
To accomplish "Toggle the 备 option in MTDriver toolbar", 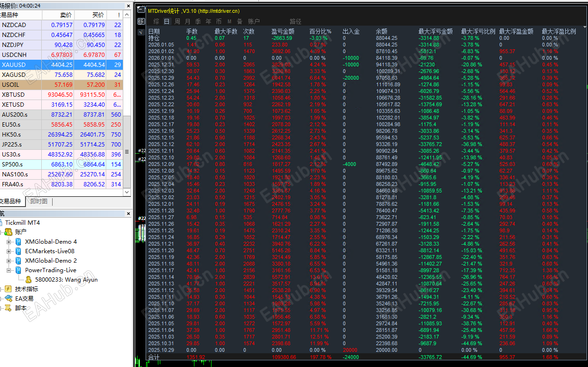I will [x=240, y=21].
